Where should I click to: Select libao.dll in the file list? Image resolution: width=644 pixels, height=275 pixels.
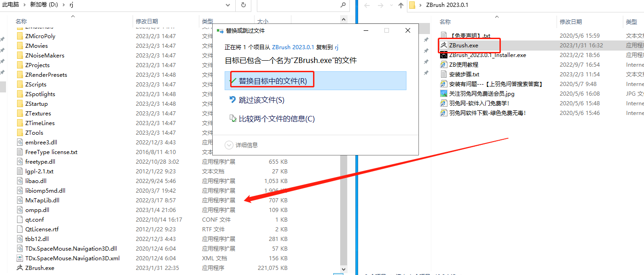click(36, 181)
